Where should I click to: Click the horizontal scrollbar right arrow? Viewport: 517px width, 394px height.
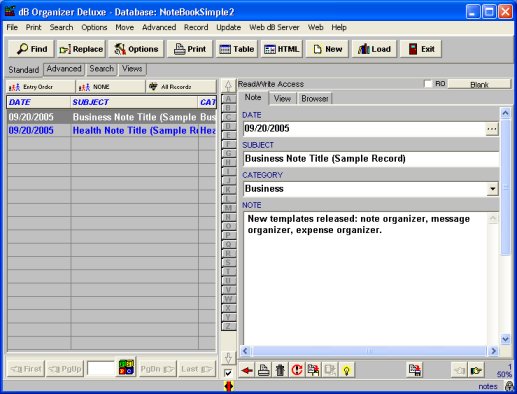(493, 351)
